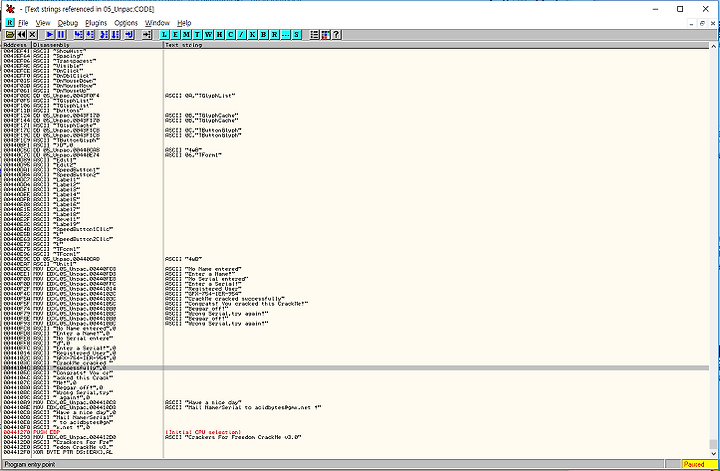720x471 pixels.
Task: Show Executable modules with E button
Action: pos(175,34)
